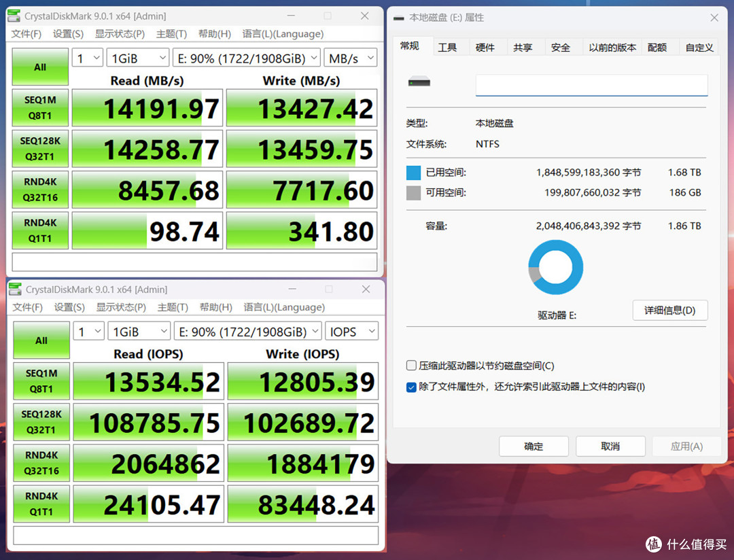Click CrystalDiskMark app icon in bottom window title
This screenshot has height=560, width=734.
pos(15,290)
